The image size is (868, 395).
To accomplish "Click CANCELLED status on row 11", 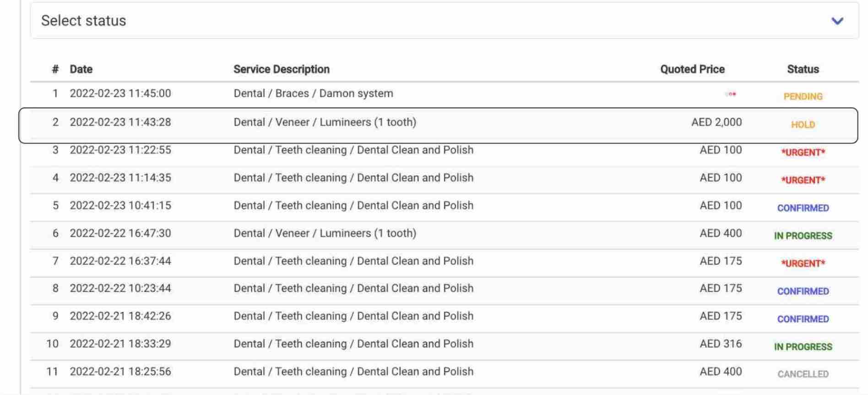I will click(x=803, y=374).
